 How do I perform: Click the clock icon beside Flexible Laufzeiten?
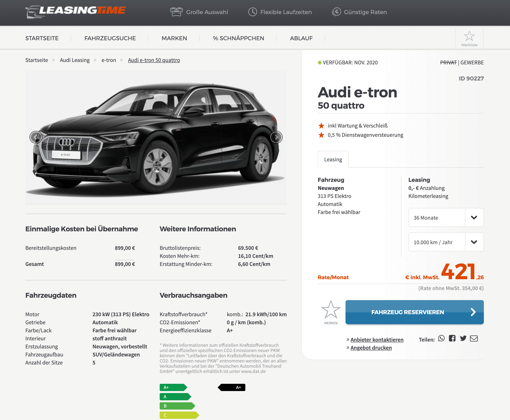pyautogui.click(x=252, y=12)
